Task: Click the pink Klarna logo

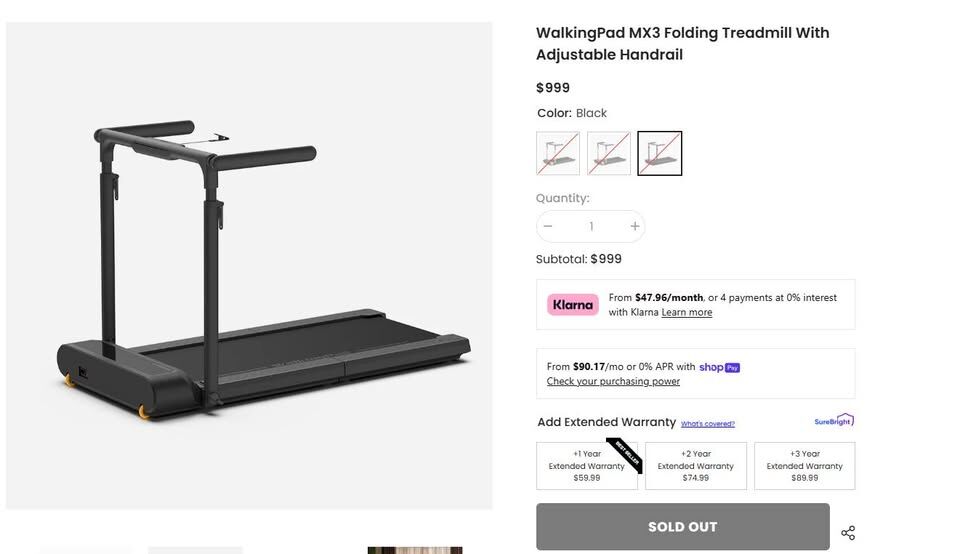Action: click(x=572, y=305)
